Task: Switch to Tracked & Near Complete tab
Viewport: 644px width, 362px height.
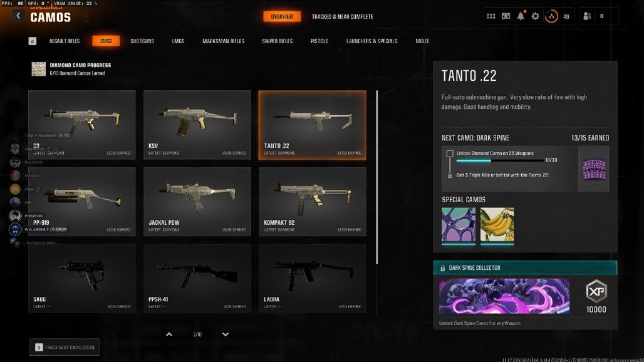Action: [343, 17]
